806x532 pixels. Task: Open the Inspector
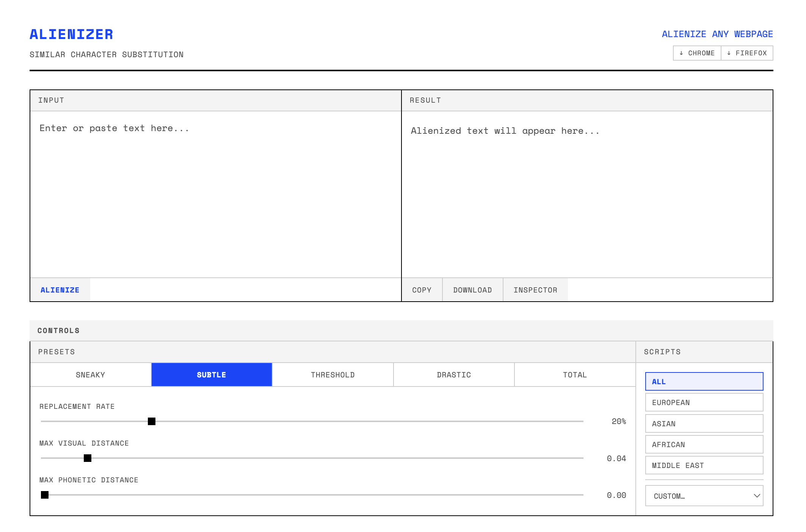point(535,290)
